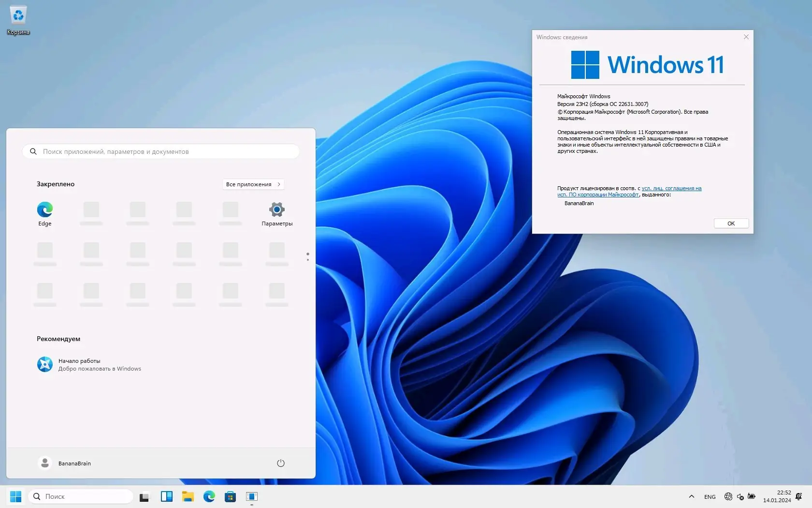Open the license agreement link in the dialog
812x508 pixels.
[x=629, y=192]
